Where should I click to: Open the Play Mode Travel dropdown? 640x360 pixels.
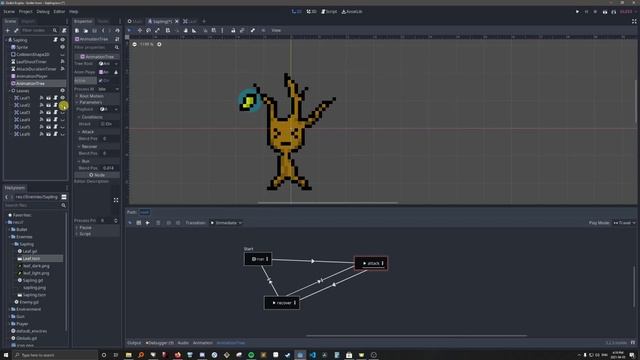pyautogui.click(x=624, y=223)
